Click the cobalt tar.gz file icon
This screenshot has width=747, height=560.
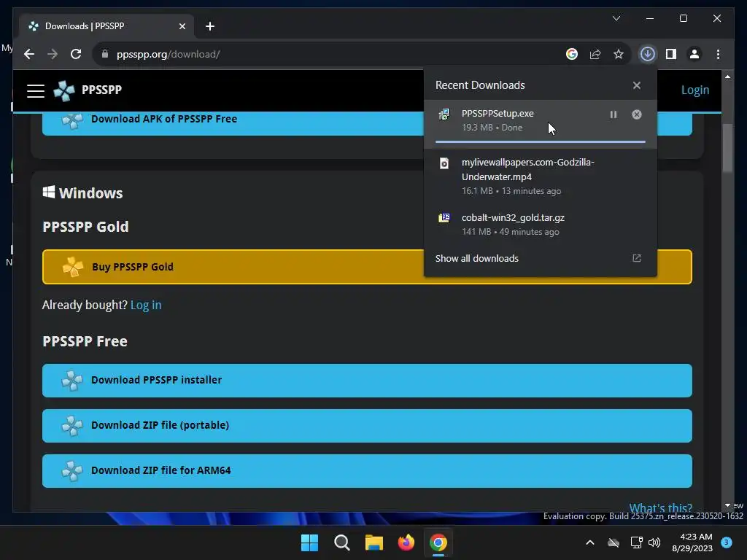444,218
